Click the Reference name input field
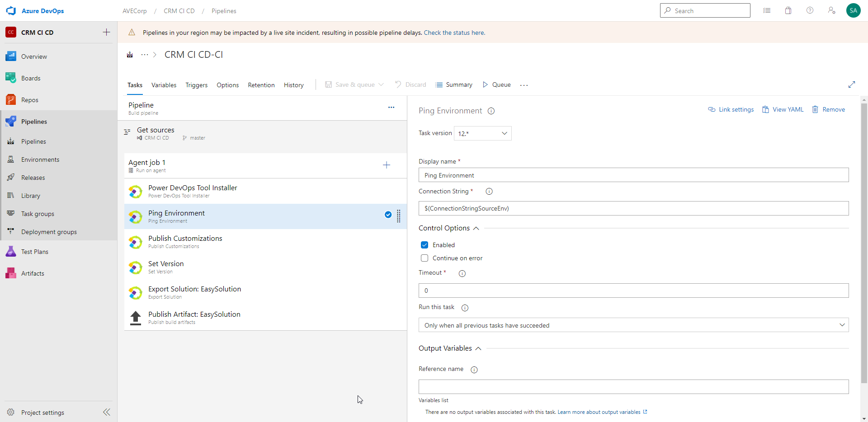The height and width of the screenshot is (422, 868). click(x=633, y=387)
